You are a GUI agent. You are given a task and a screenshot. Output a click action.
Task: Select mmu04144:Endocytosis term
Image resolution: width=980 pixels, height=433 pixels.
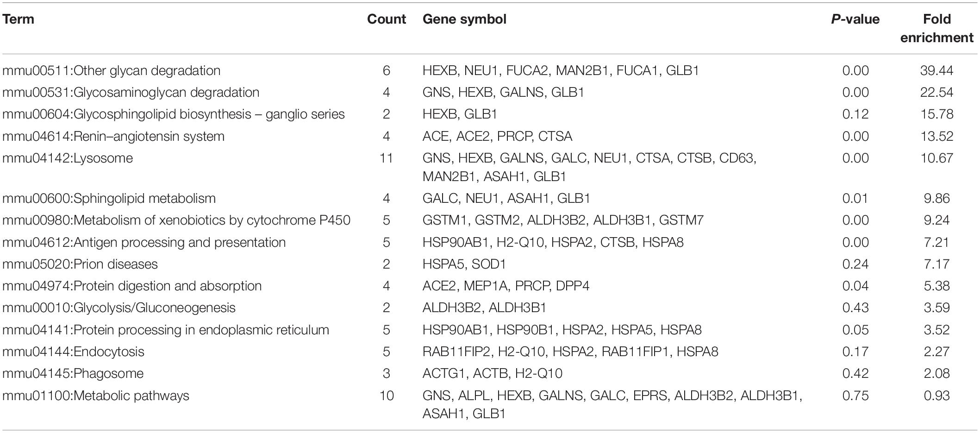[x=73, y=351]
